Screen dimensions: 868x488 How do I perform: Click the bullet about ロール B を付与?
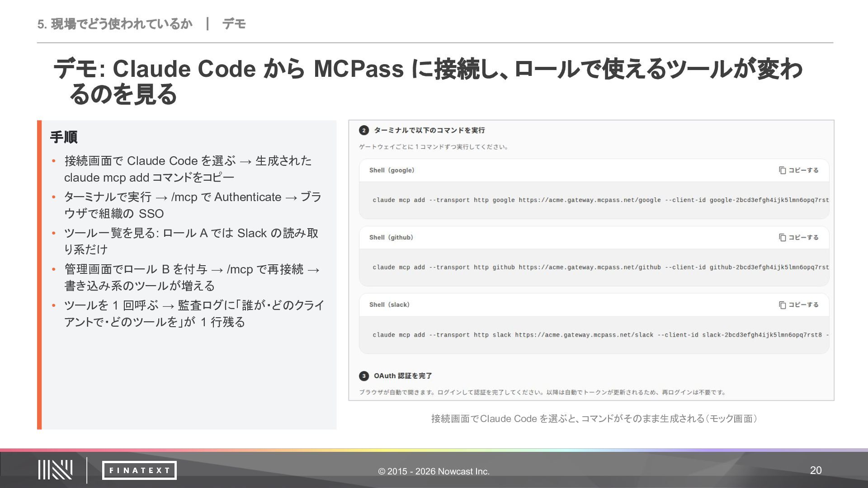192,277
